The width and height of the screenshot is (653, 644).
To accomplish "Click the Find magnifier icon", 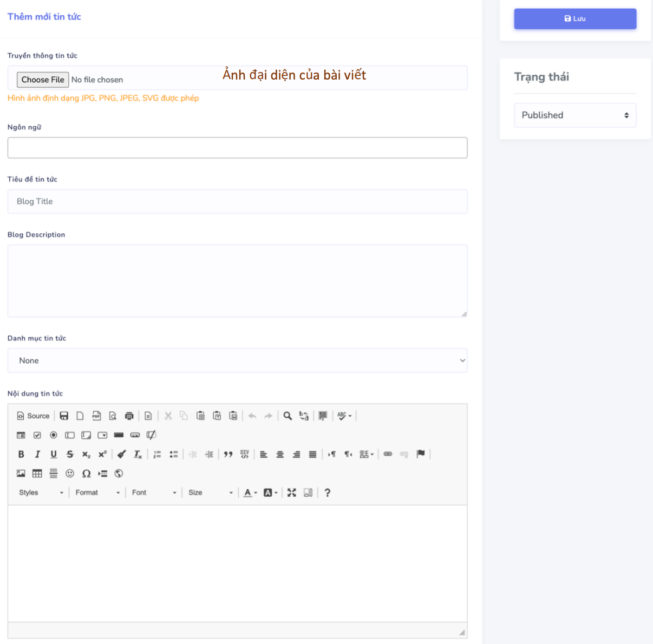I will click(x=288, y=416).
